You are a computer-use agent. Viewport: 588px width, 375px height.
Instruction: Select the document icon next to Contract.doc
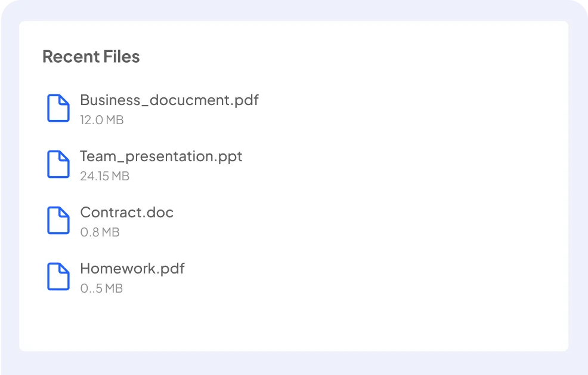click(58, 220)
